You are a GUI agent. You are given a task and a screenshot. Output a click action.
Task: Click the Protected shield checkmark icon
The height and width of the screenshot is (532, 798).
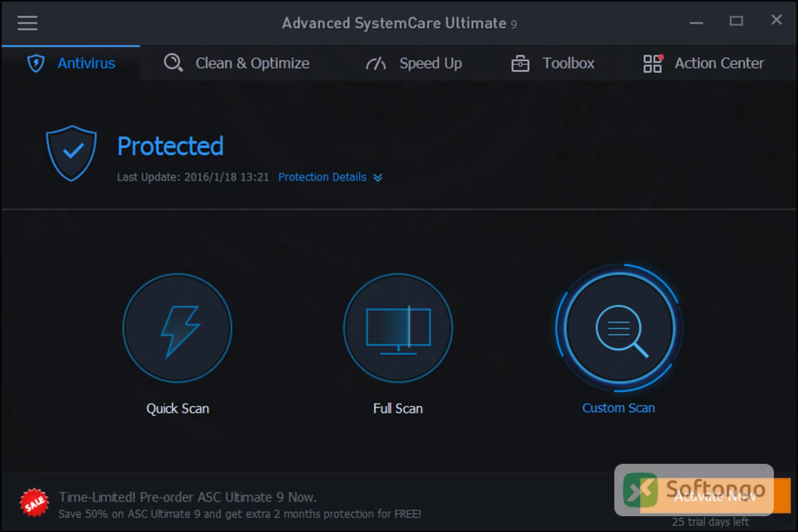point(71,153)
